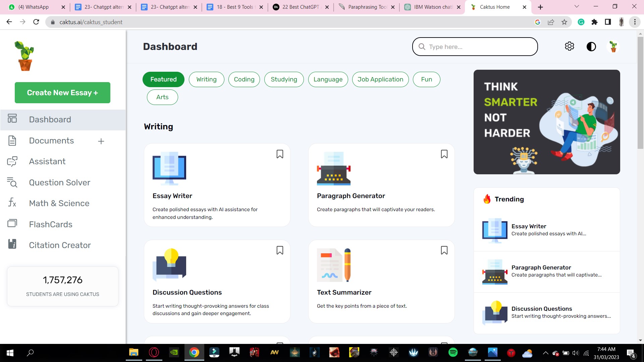Open FlashCards from sidebar
This screenshot has height=362, width=644.
click(x=51, y=224)
